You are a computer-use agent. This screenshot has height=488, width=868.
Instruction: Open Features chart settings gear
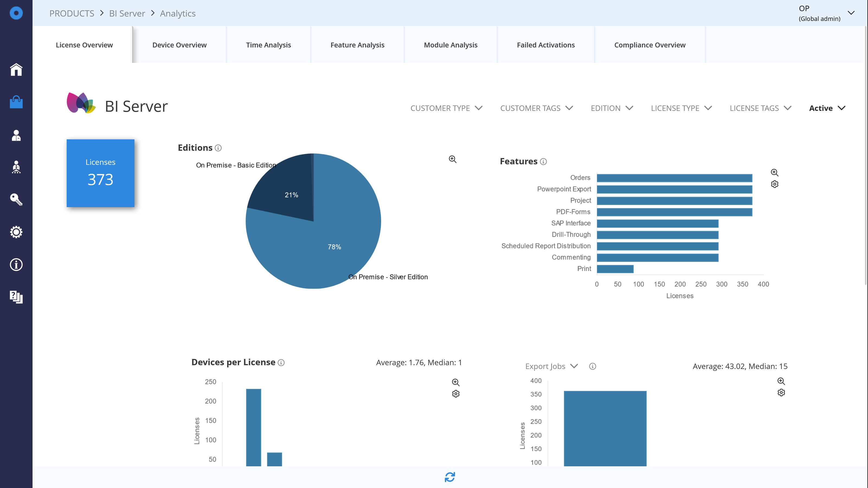pyautogui.click(x=775, y=184)
